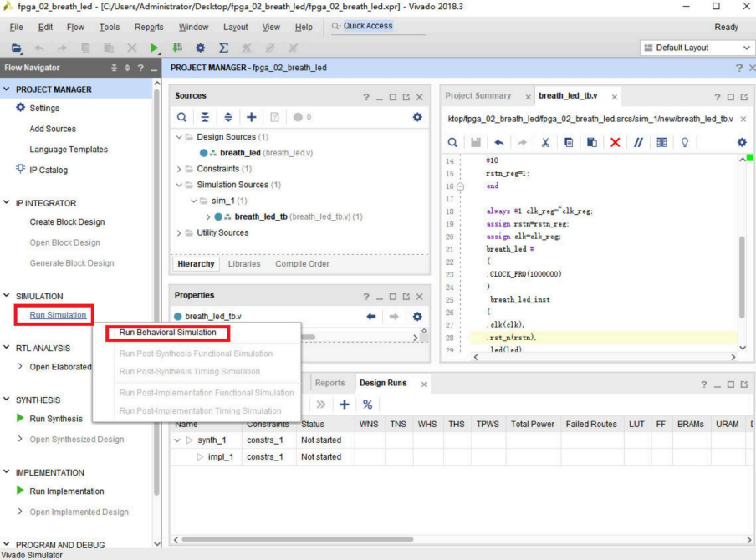Switch to the Project Summary tab

[478, 96]
